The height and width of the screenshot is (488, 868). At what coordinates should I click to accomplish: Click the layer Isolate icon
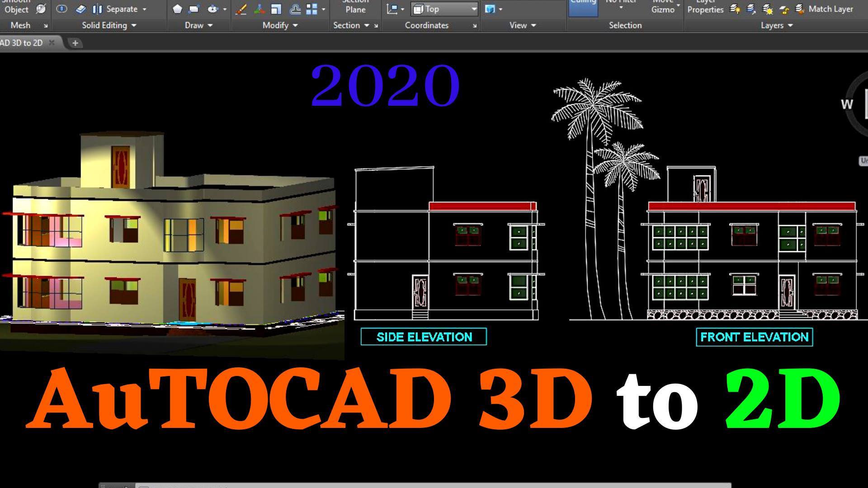tap(751, 9)
